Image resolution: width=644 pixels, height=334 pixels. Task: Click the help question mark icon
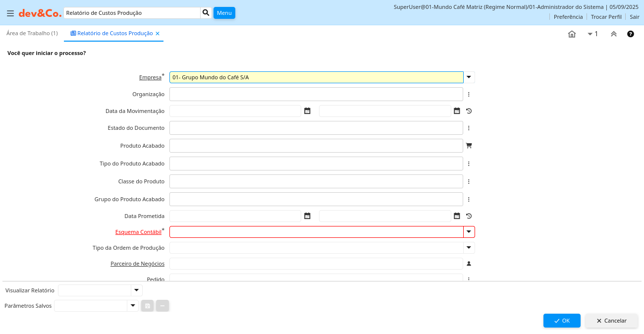(x=631, y=34)
